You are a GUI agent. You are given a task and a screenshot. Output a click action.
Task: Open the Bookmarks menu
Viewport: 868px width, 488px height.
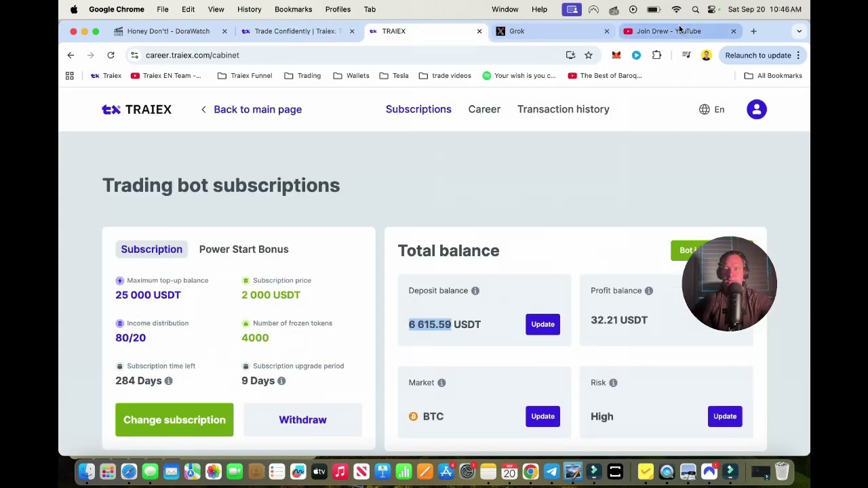click(293, 9)
